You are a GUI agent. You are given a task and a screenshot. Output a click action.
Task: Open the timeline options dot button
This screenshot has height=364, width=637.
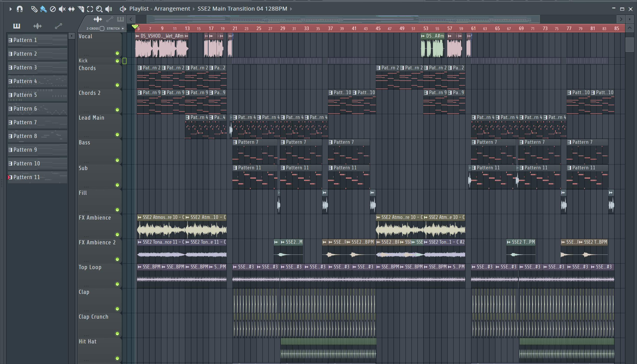[x=629, y=19]
